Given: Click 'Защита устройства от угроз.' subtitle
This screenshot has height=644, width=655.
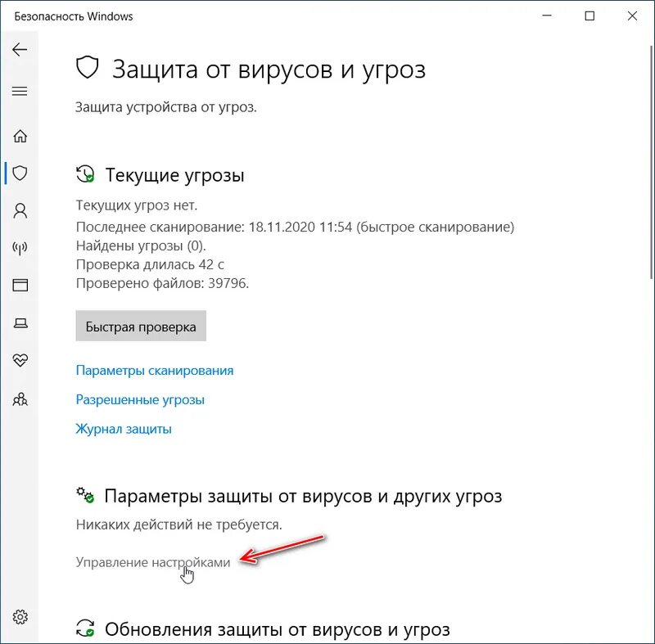Looking at the screenshot, I should (166, 107).
